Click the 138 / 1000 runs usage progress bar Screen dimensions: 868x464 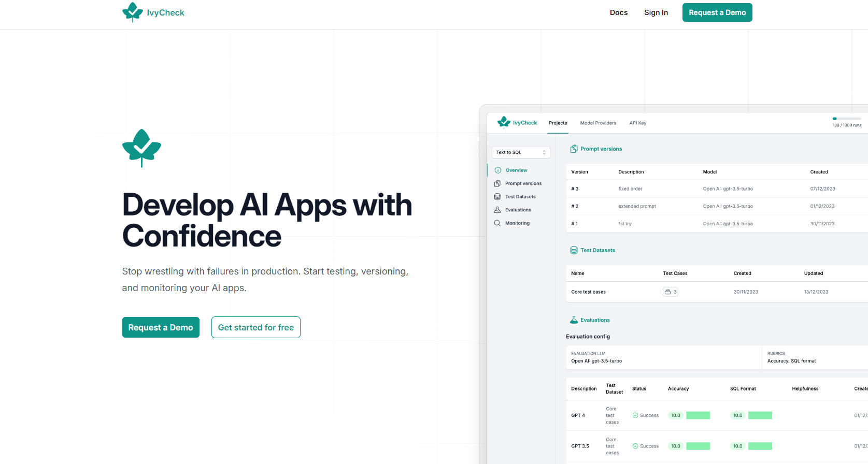coord(847,119)
